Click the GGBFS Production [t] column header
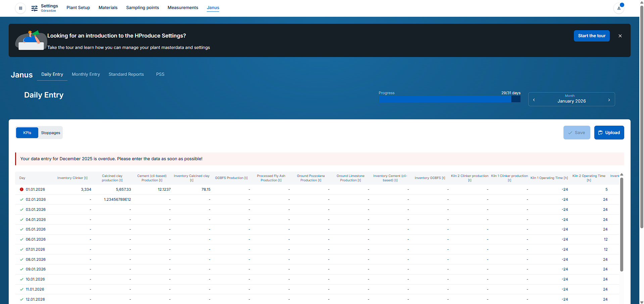The height and width of the screenshot is (304, 644). click(x=231, y=178)
